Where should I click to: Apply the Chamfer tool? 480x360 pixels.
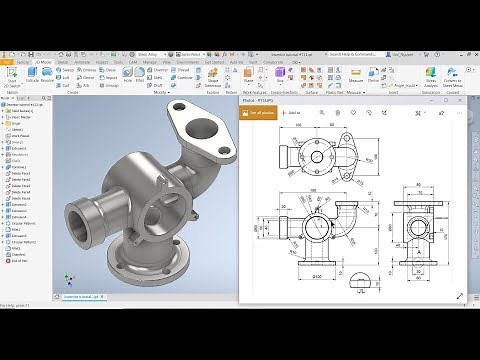point(157,70)
